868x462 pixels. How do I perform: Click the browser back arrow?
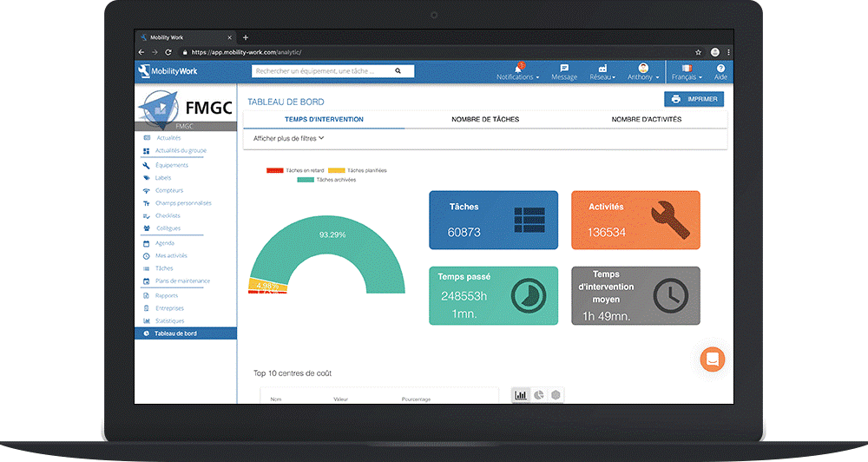[x=141, y=52]
